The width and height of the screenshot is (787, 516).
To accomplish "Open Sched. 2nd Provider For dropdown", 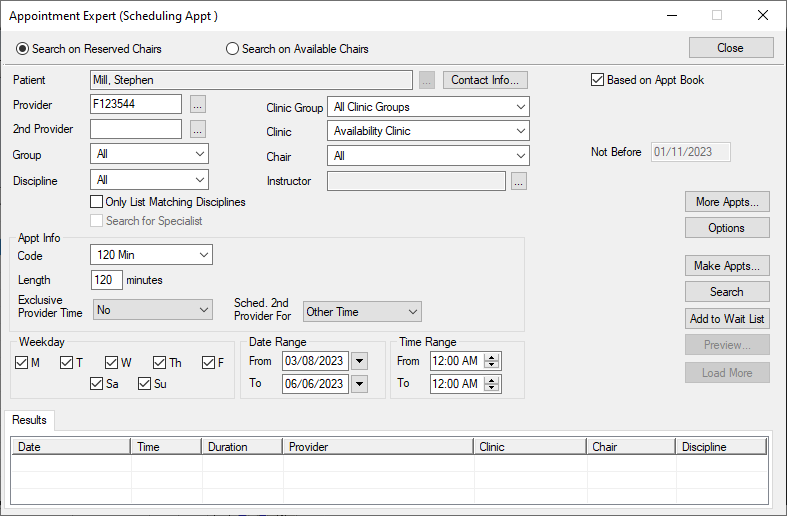I will (x=362, y=312).
